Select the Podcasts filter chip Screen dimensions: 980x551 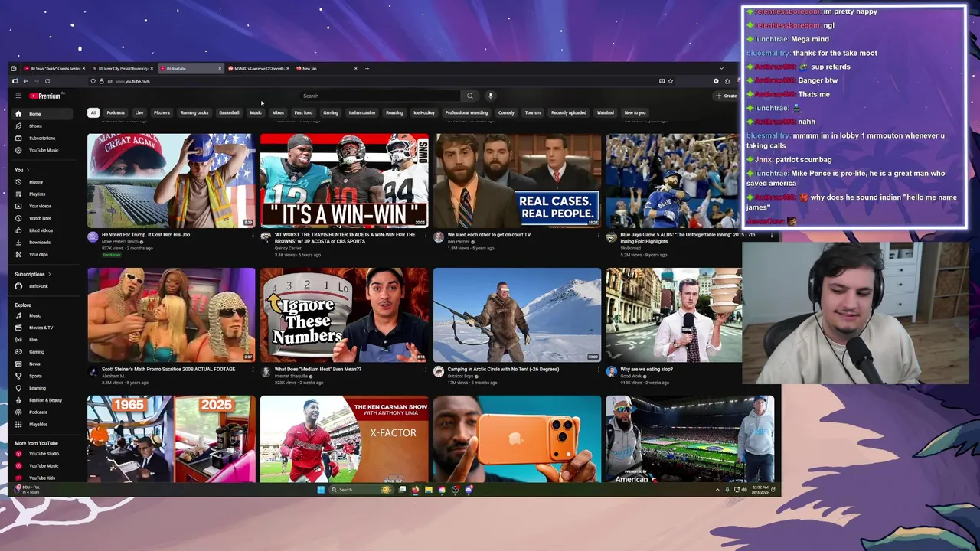coord(116,112)
